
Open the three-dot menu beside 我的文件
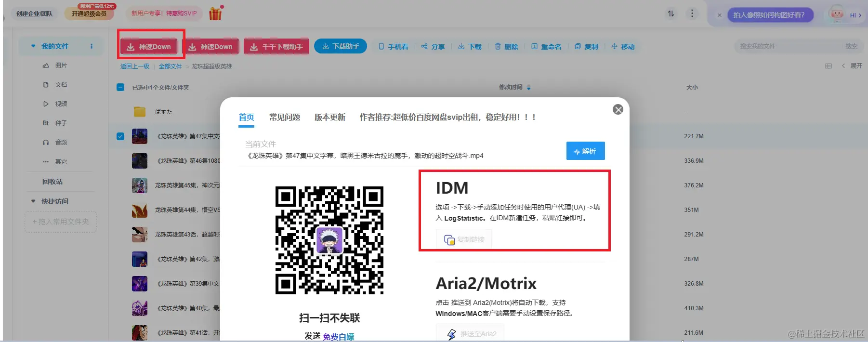tap(92, 46)
